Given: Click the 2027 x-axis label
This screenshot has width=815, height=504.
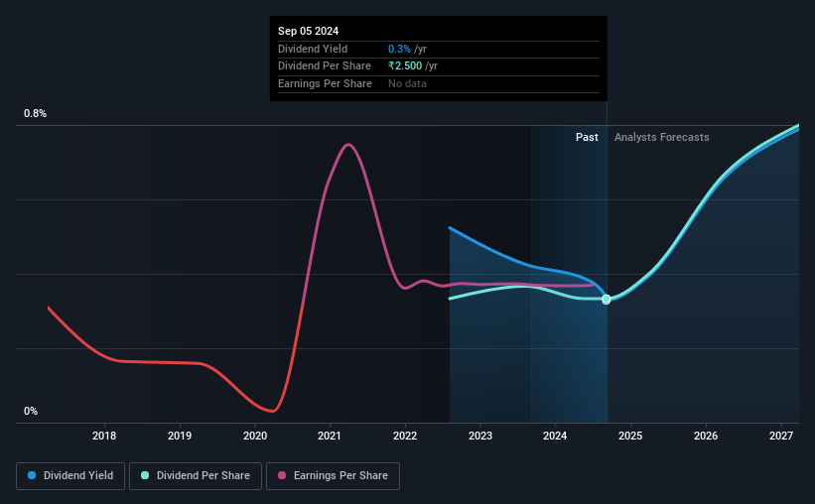Looking at the screenshot, I should click(781, 436).
